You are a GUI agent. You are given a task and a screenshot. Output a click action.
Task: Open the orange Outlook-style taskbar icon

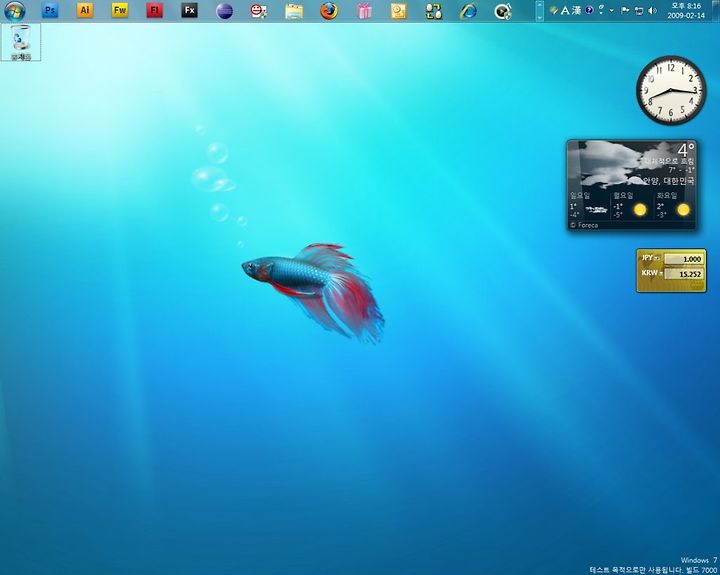(x=399, y=11)
